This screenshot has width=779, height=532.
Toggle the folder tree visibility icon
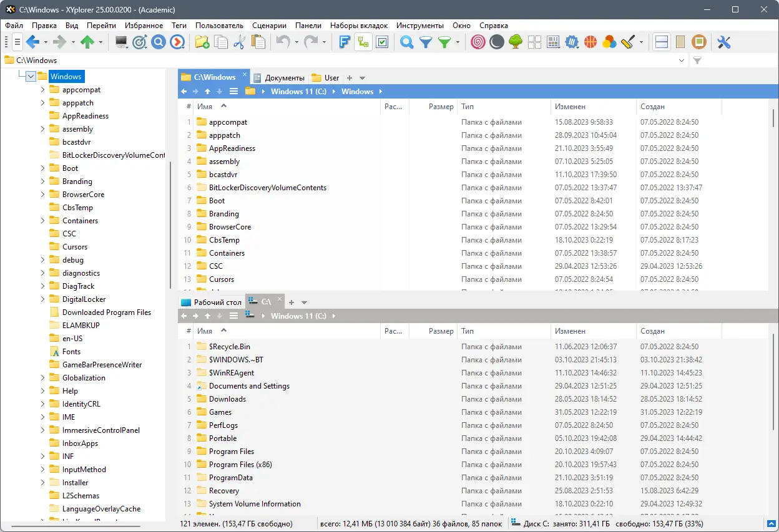coord(363,42)
